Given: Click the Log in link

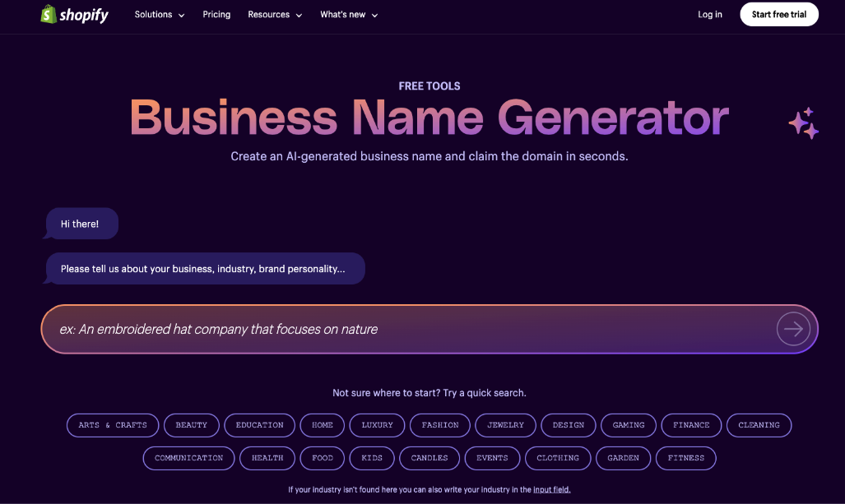Looking at the screenshot, I should point(709,14).
